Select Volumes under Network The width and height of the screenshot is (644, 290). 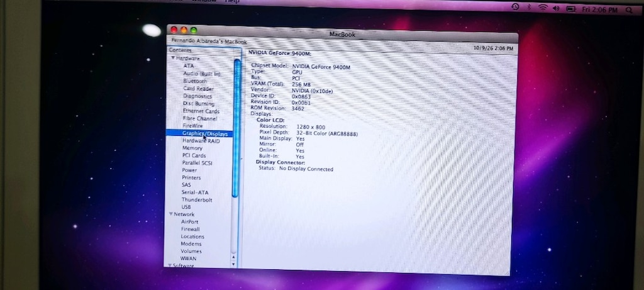pos(191,251)
